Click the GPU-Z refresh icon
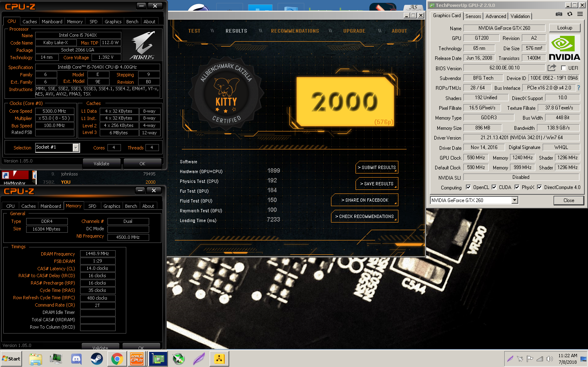 (570, 14)
